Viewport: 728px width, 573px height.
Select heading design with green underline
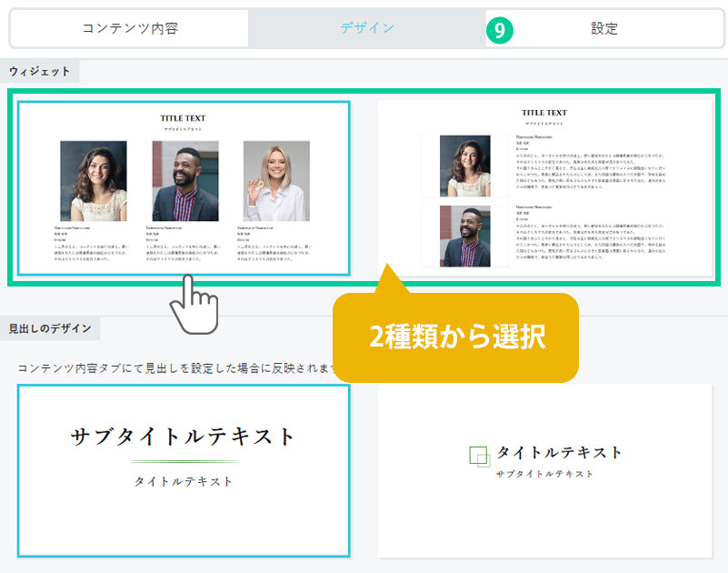[184, 470]
